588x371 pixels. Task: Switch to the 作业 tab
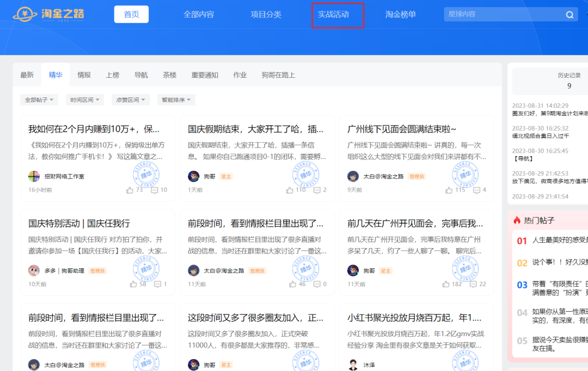pyautogui.click(x=240, y=75)
